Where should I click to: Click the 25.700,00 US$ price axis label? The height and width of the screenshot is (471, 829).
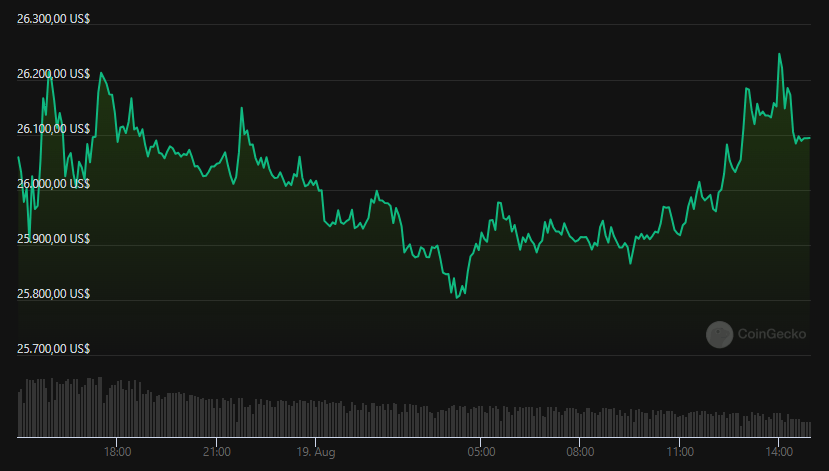pyautogui.click(x=53, y=349)
